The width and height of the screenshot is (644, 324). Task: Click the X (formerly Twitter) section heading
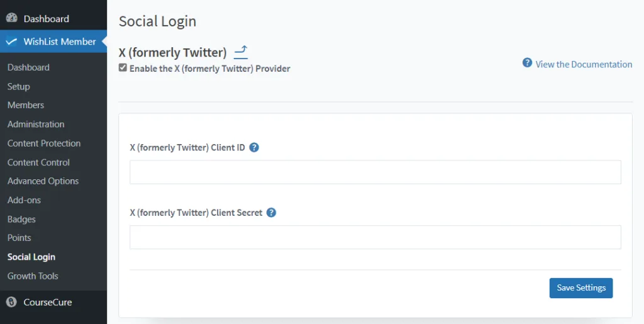point(172,53)
